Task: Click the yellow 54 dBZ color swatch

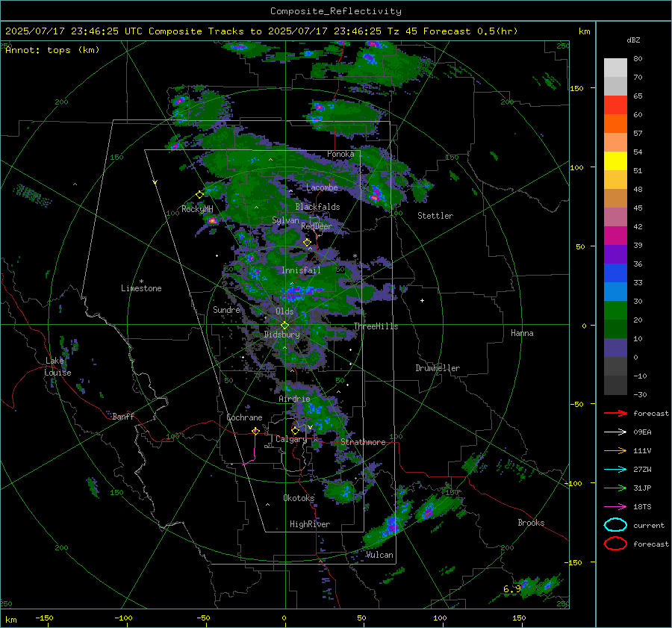Action: coord(615,161)
